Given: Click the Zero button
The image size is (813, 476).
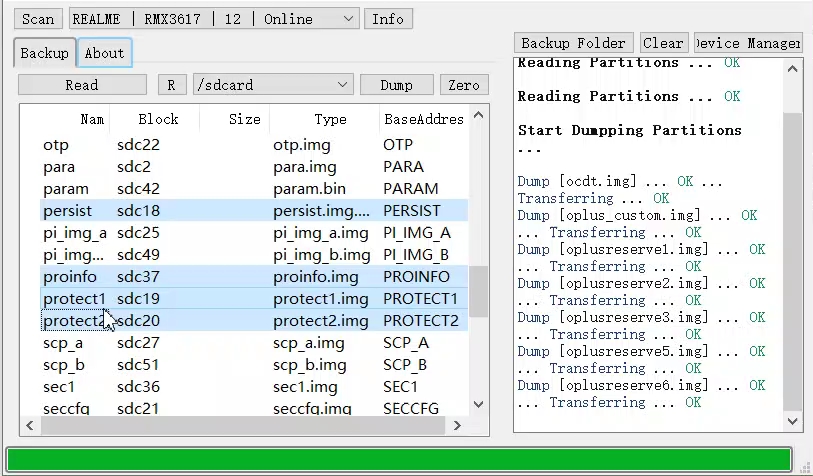Looking at the screenshot, I should [x=464, y=85].
